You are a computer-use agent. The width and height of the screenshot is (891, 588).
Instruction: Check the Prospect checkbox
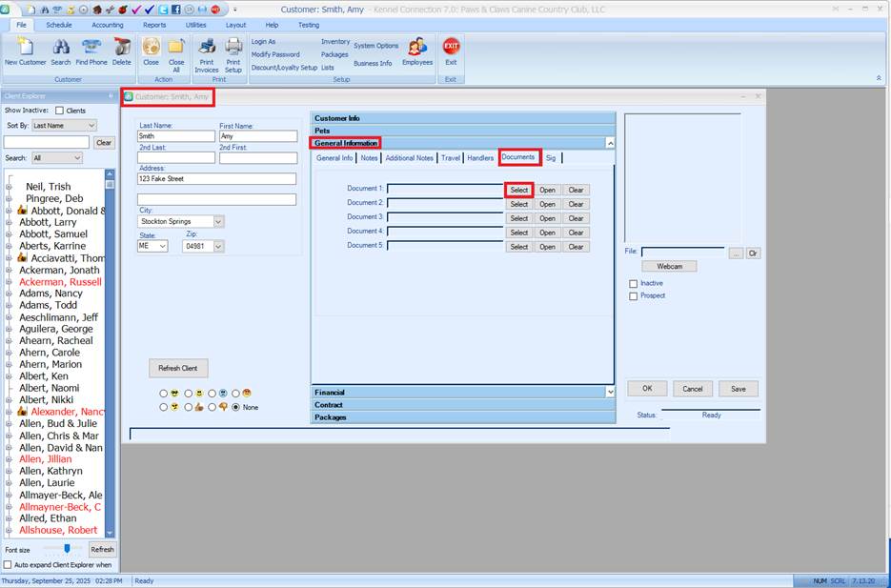pos(634,296)
